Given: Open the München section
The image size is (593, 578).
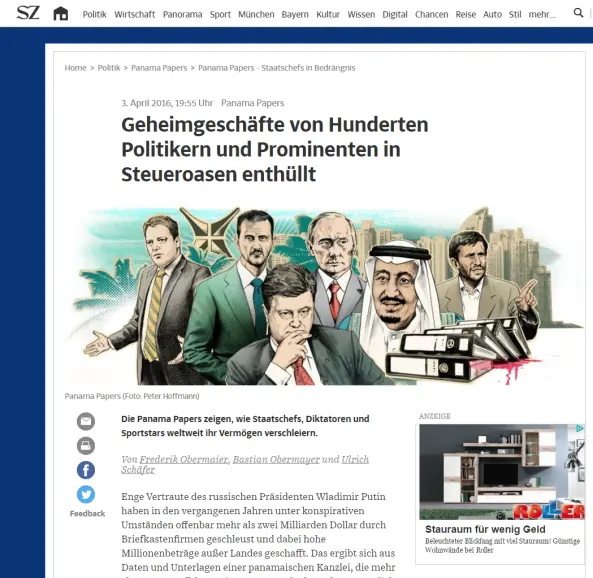Looking at the screenshot, I should point(256,14).
